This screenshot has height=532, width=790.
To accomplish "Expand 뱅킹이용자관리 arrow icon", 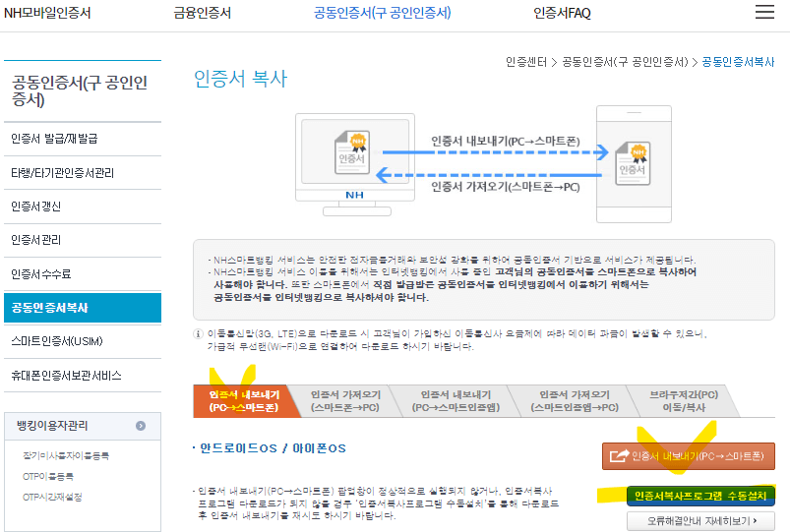I will [141, 426].
